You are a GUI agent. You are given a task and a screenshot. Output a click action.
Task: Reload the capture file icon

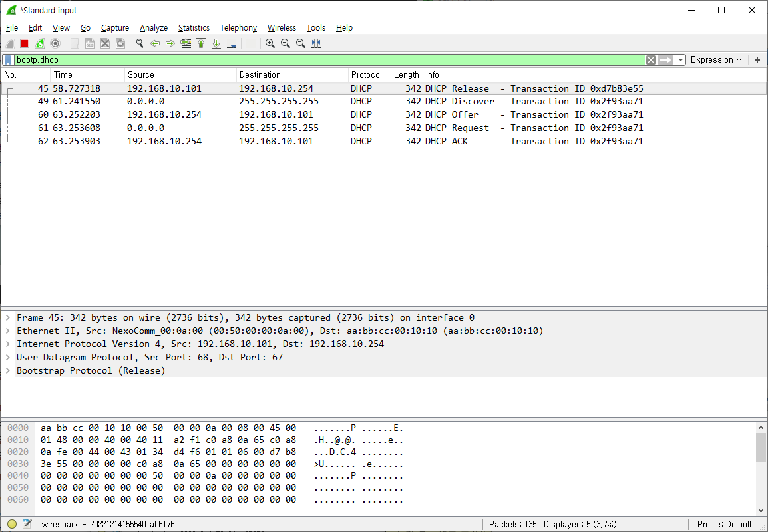pyautogui.click(x=120, y=44)
